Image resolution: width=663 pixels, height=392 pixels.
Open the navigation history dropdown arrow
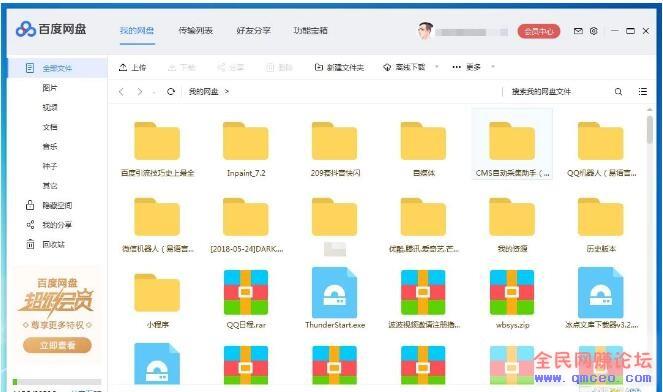pyautogui.click(x=154, y=92)
